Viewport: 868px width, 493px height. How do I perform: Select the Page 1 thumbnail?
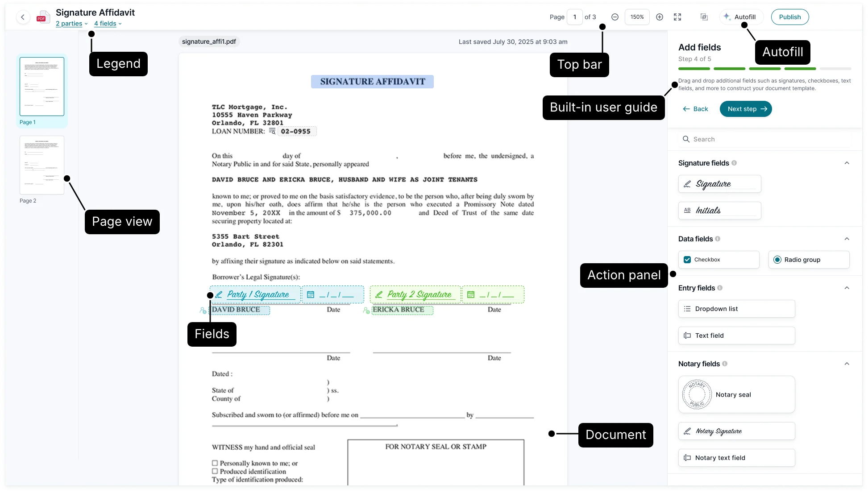pyautogui.click(x=42, y=87)
